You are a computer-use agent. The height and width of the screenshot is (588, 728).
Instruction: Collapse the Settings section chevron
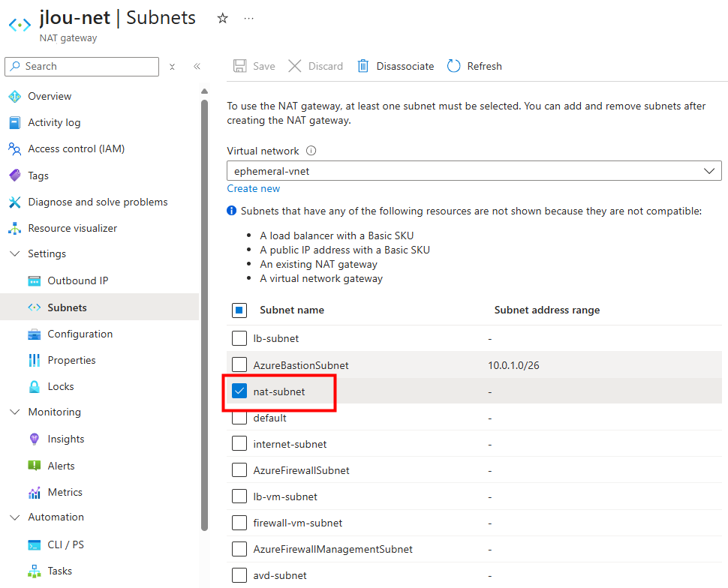pos(15,253)
